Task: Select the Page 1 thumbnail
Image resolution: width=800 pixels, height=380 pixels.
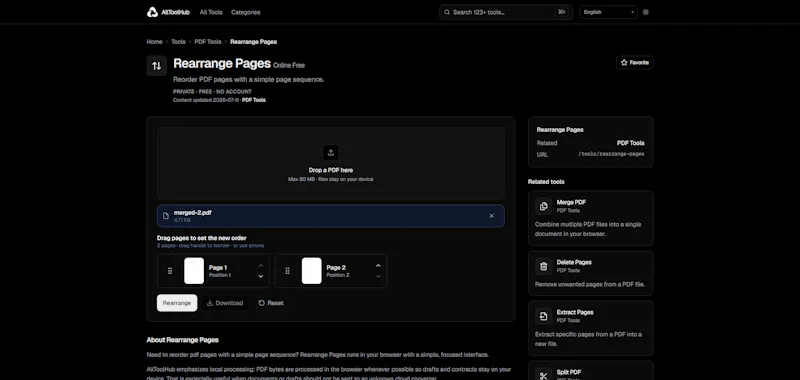Action: pyautogui.click(x=194, y=271)
